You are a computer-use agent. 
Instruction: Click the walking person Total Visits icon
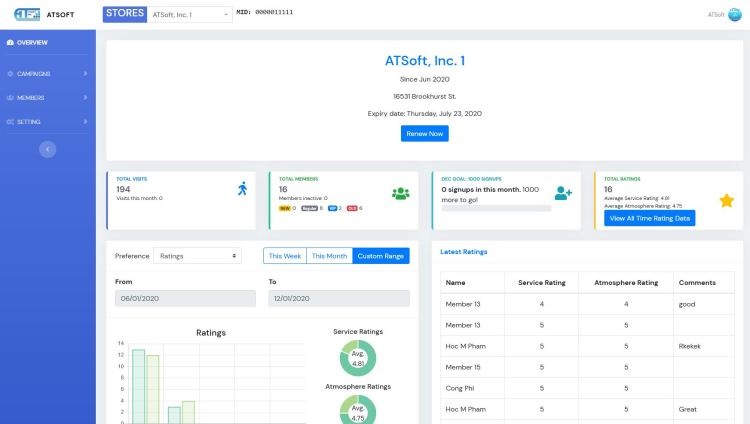coord(242,189)
